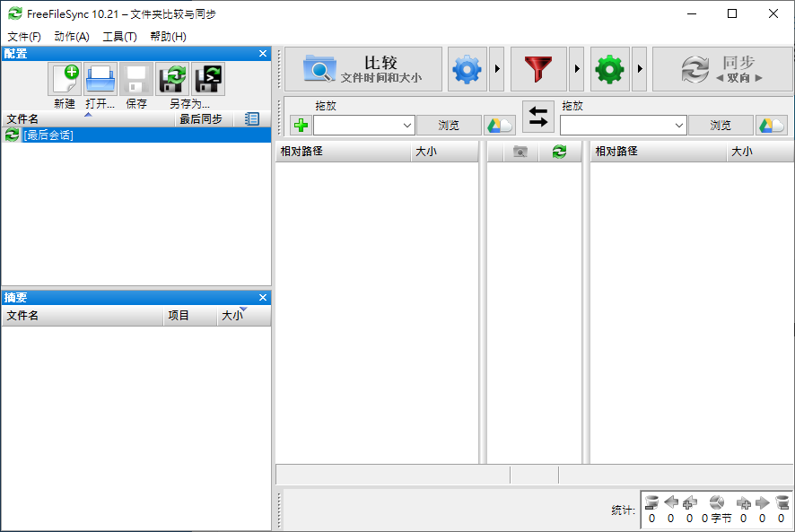
Task: Click config list log icon column
Action: pos(252,119)
